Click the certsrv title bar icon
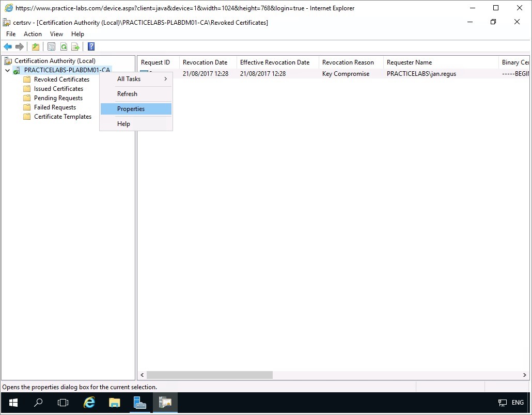The height and width of the screenshot is (415, 532). (x=6, y=22)
